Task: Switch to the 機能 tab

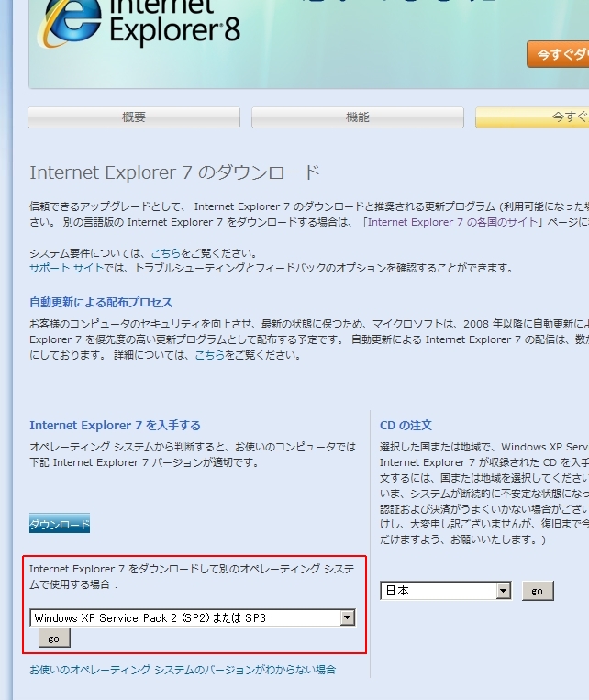Action: (358, 117)
